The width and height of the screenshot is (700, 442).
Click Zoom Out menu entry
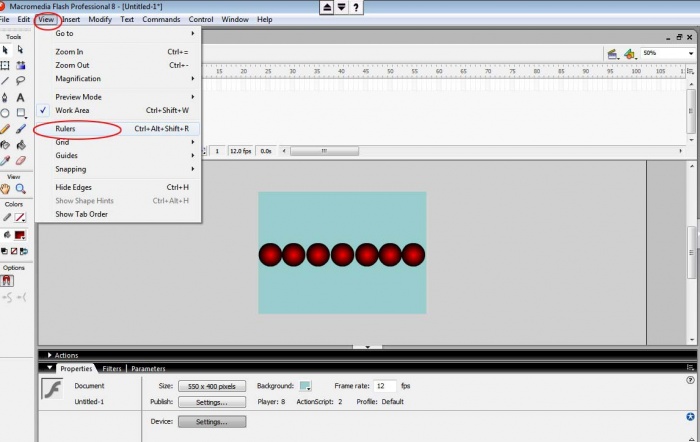(x=118, y=65)
